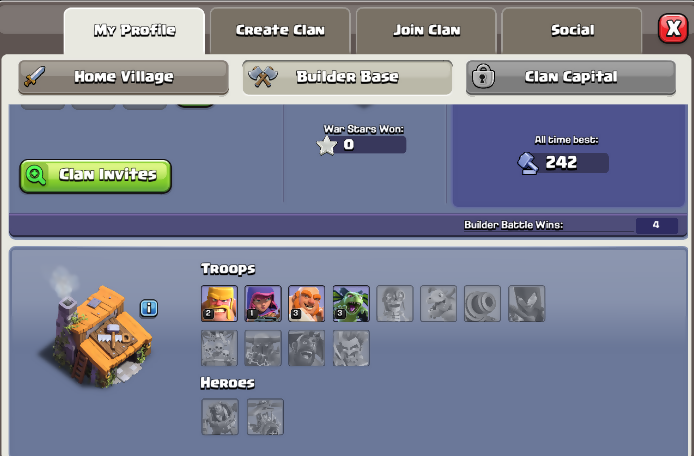Screen dimensions: 694x456
Task: Select the first locked hero icon
Action: (x=220, y=417)
